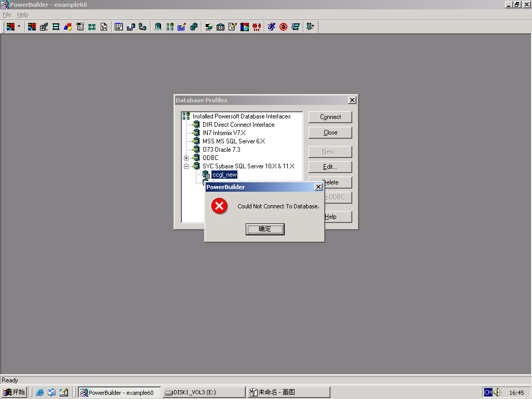This screenshot has width=532, height=399.
Task: Open the Window painter toolbar icon
Action: 56,27
